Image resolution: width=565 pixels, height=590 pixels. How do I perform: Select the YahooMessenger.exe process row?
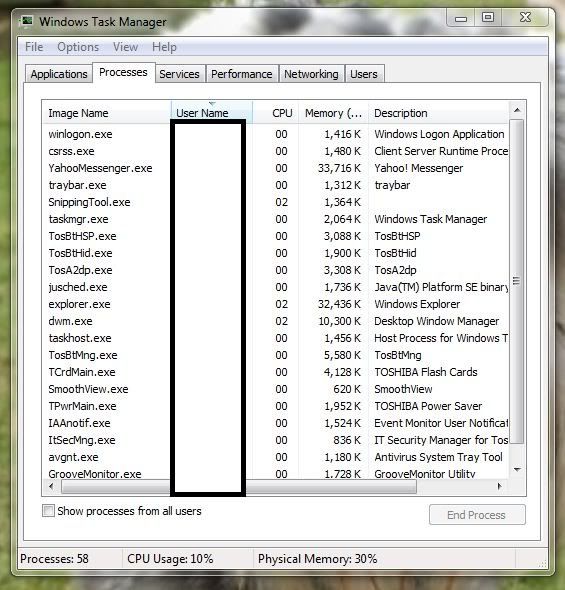tap(275, 168)
